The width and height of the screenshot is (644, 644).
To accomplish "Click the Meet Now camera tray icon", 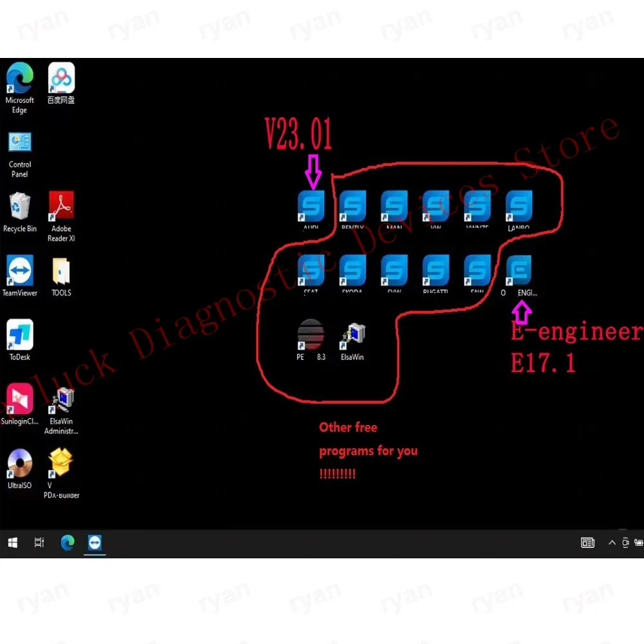I will [x=625, y=543].
